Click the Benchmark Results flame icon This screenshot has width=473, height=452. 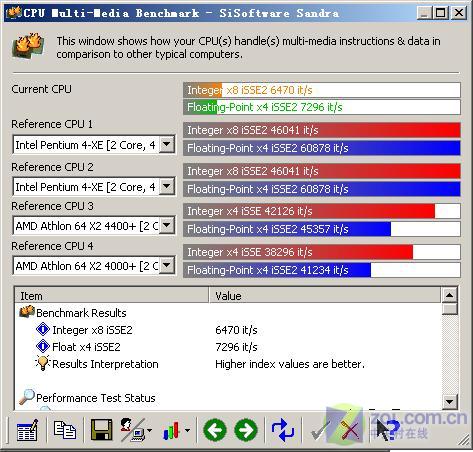27,312
